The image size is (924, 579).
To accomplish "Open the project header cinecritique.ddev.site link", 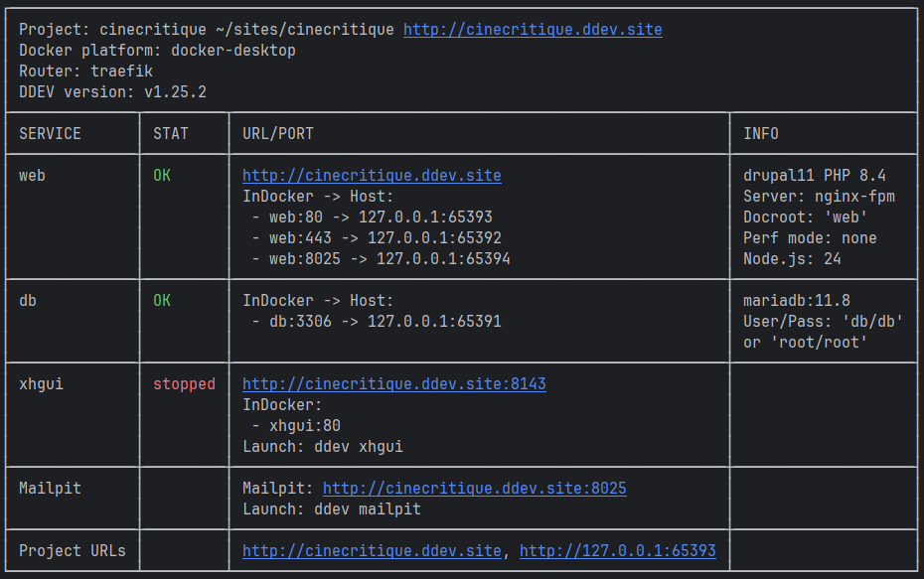I will pyautogui.click(x=533, y=30).
